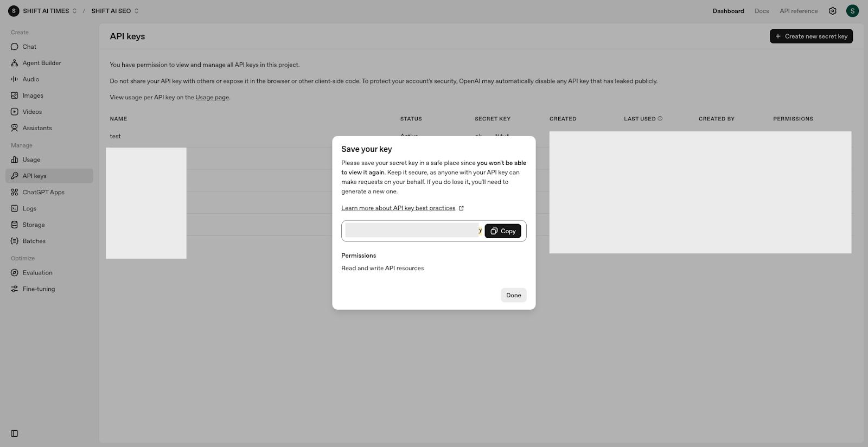This screenshot has height=447, width=868.
Task: Go to Chat in the sidebar
Action: pos(49,47)
